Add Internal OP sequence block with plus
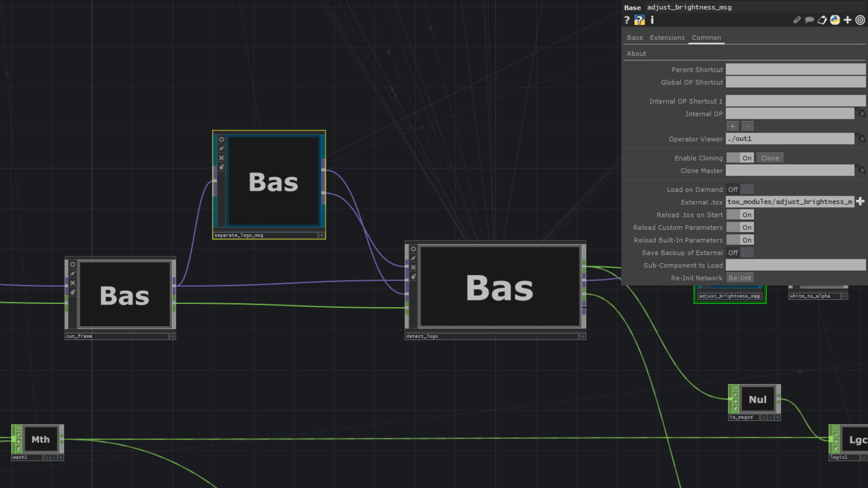Image resolution: width=868 pixels, height=488 pixels. (732, 126)
